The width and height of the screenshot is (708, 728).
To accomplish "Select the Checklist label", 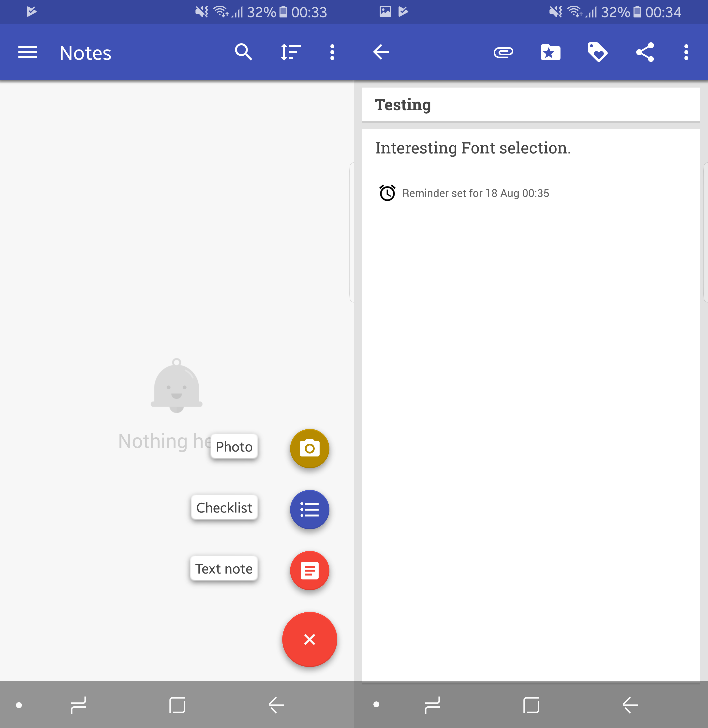I will (x=224, y=507).
